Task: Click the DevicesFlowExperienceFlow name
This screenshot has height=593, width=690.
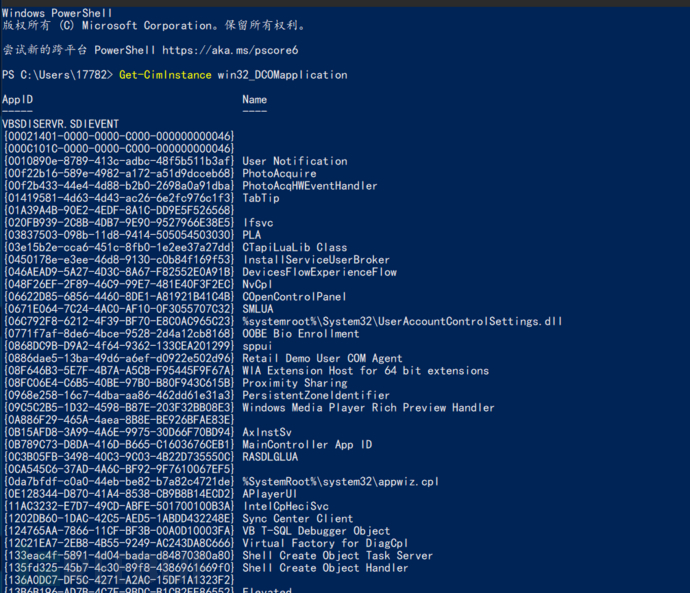Action: click(319, 272)
